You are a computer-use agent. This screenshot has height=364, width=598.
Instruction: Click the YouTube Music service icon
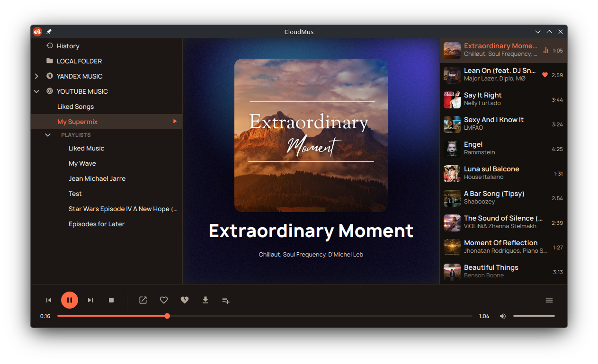pos(50,91)
